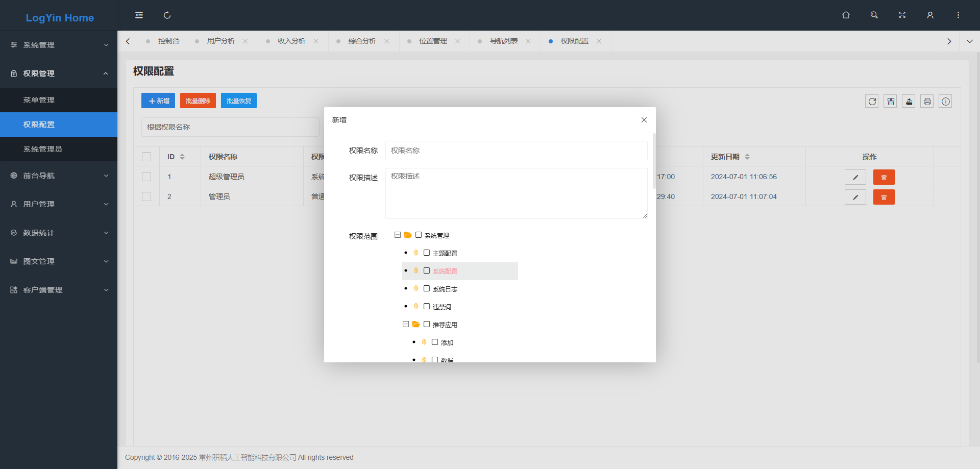Open the 系统管理员 submenu item
The width and height of the screenshot is (980, 469).
click(x=59, y=149)
